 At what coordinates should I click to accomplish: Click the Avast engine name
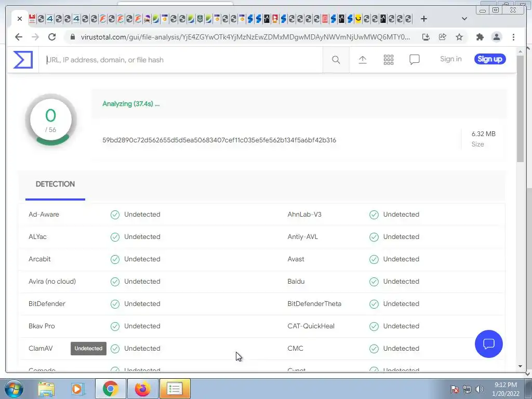[x=296, y=259]
